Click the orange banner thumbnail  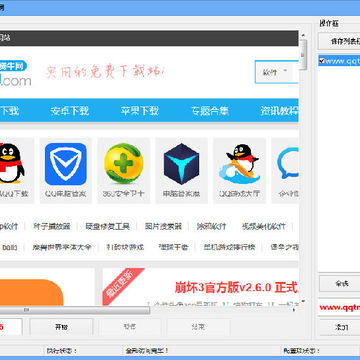point(32,293)
